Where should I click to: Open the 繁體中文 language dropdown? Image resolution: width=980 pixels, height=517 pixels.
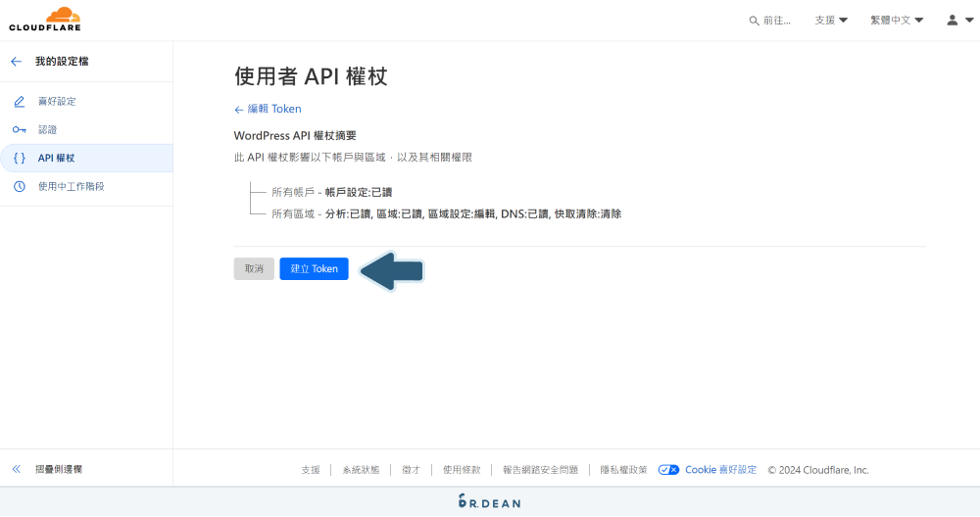(897, 20)
